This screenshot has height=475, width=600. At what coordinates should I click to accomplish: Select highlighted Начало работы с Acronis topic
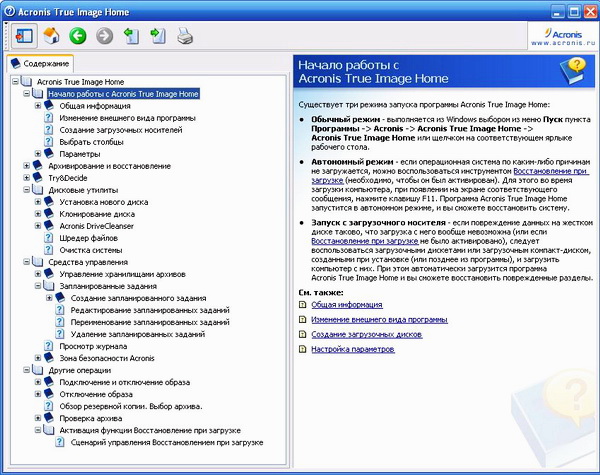123,94
